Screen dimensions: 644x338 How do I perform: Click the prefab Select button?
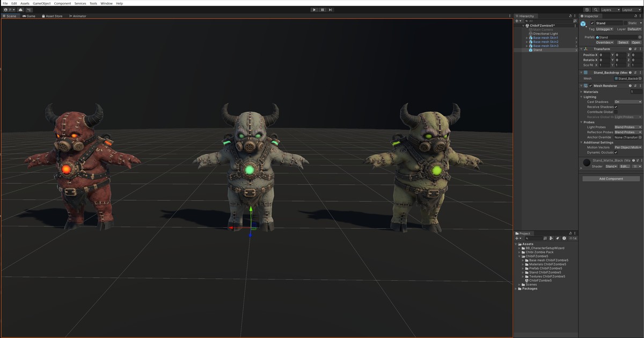(x=623, y=42)
